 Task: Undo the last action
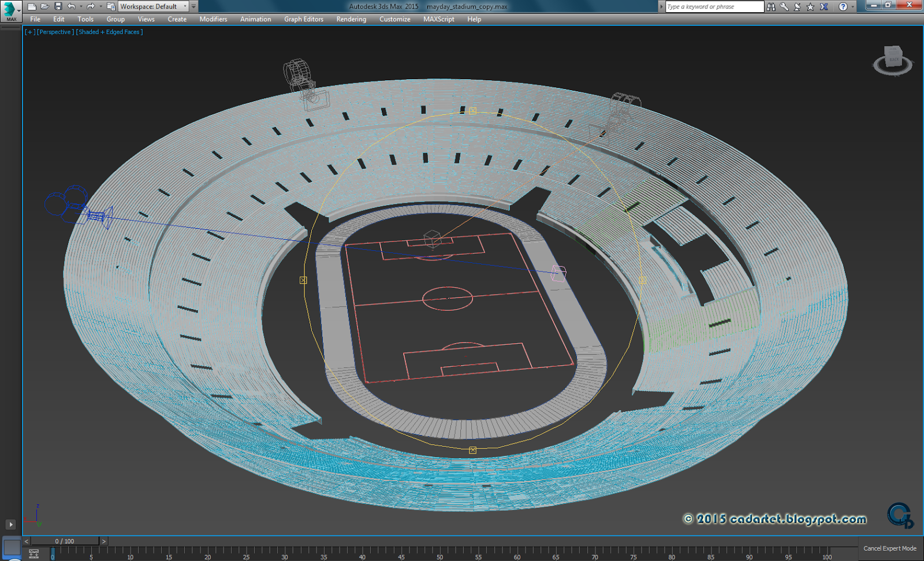tap(70, 6)
